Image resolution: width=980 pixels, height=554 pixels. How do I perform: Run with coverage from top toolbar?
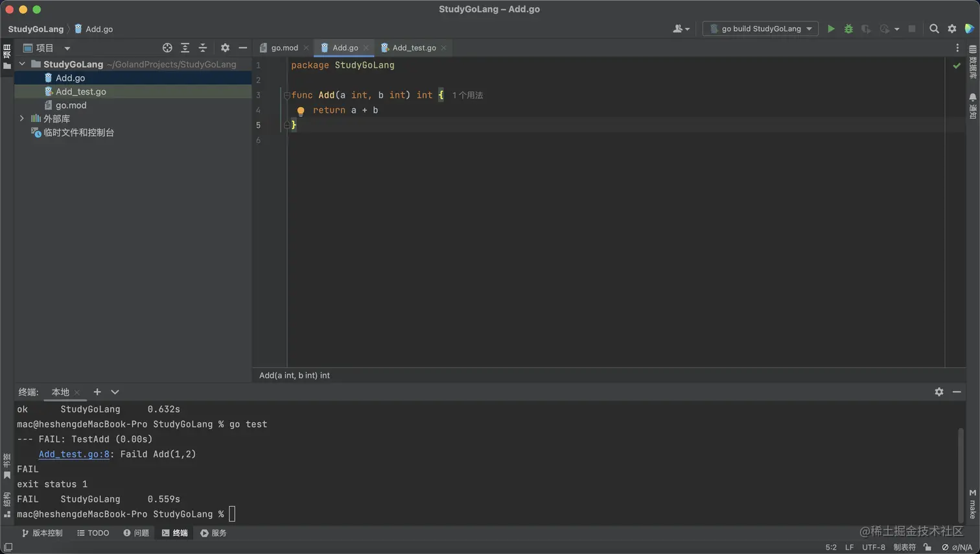tap(866, 29)
